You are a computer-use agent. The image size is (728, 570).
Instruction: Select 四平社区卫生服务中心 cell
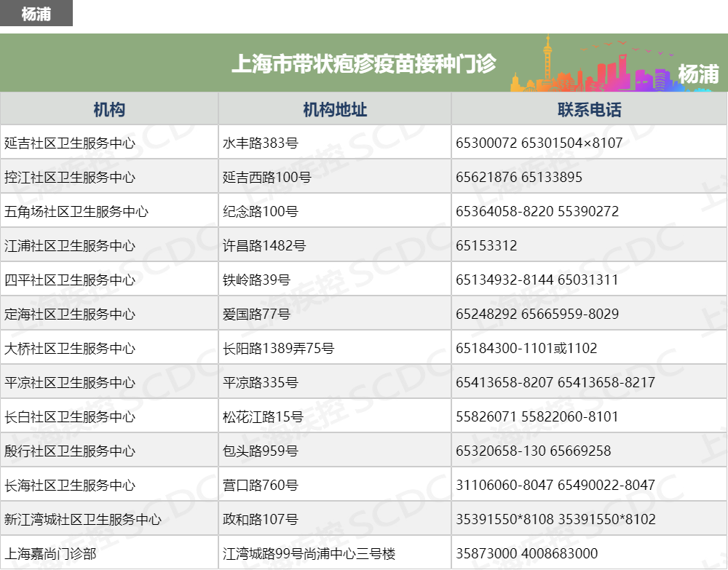tap(109, 280)
